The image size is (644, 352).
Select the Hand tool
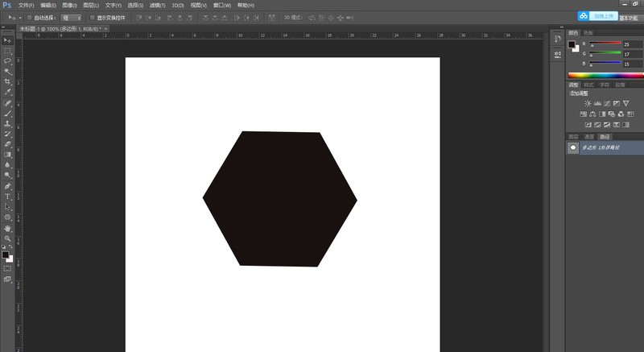[7, 228]
